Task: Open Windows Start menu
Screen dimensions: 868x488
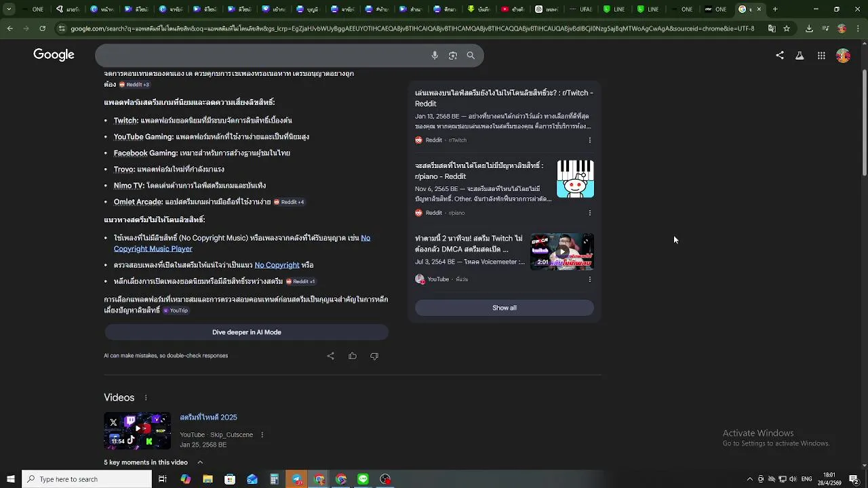Action: tap(10, 479)
